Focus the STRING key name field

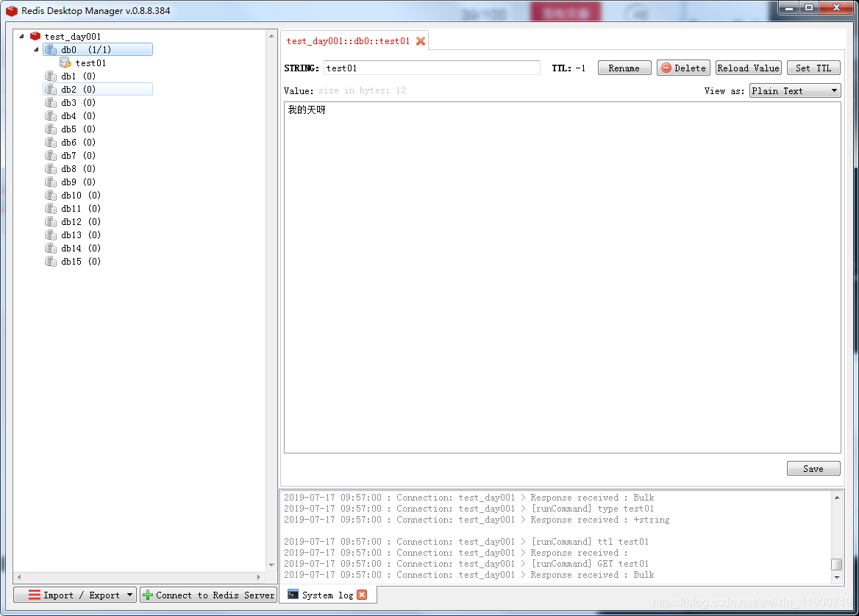[432, 68]
